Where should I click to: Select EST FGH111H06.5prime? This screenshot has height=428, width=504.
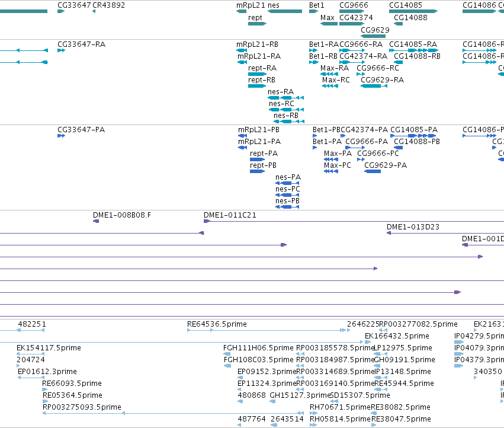[x=227, y=354]
